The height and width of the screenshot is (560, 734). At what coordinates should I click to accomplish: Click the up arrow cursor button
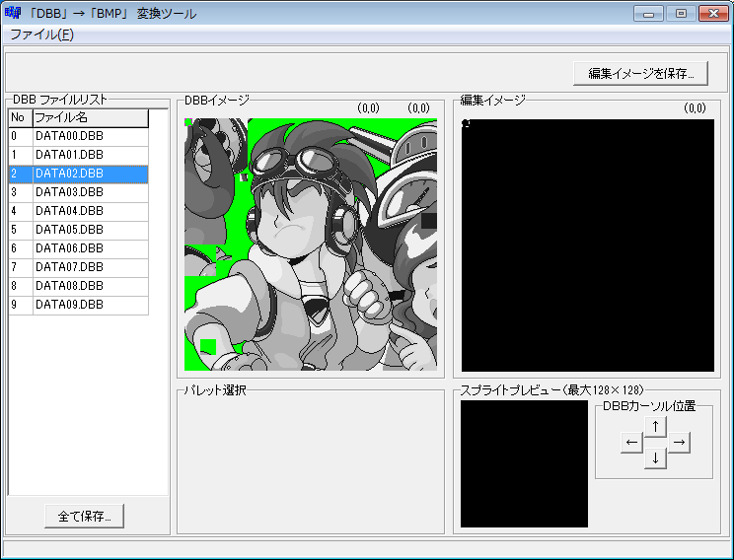coord(655,426)
